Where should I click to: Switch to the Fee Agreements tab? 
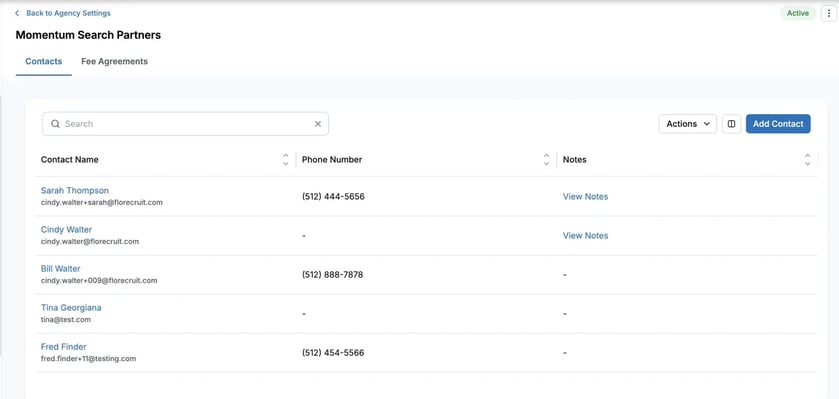(115, 62)
